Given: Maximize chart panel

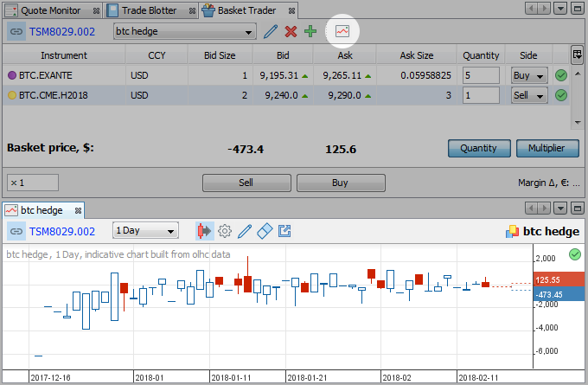Looking at the screenshot, I should 577,208.
